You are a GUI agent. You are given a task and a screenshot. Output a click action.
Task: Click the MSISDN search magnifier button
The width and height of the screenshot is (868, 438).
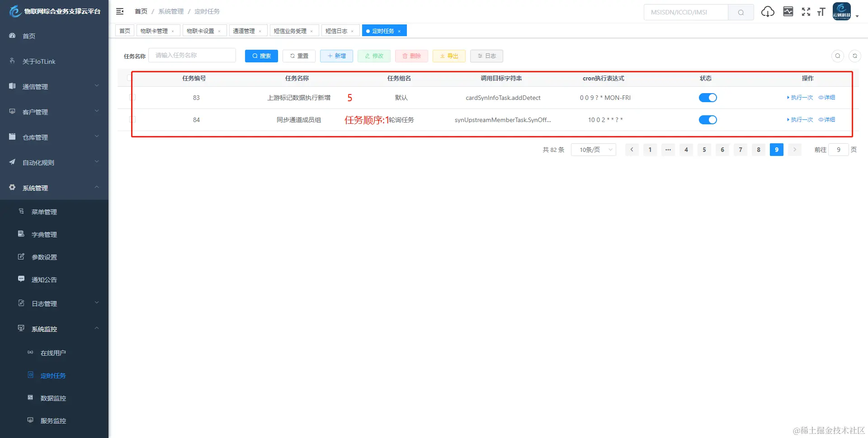pyautogui.click(x=741, y=12)
